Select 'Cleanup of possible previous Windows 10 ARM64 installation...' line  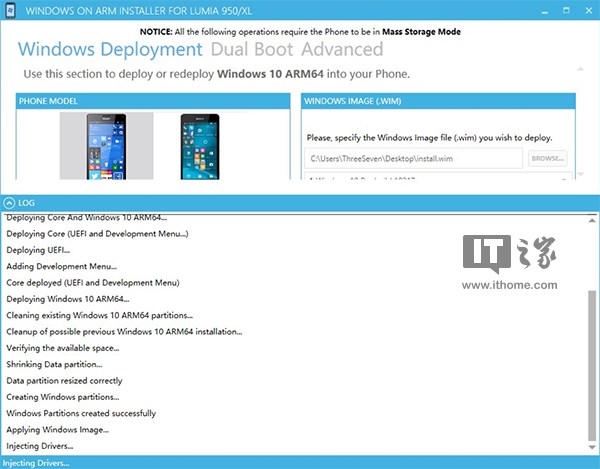pos(124,332)
